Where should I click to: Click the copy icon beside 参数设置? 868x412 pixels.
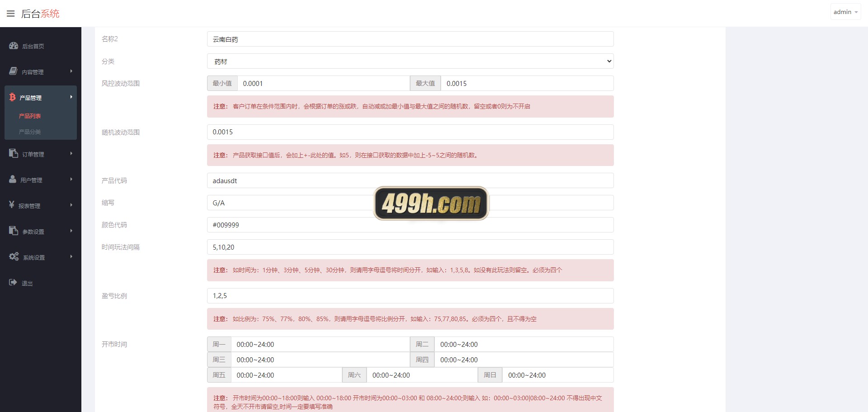coord(14,231)
